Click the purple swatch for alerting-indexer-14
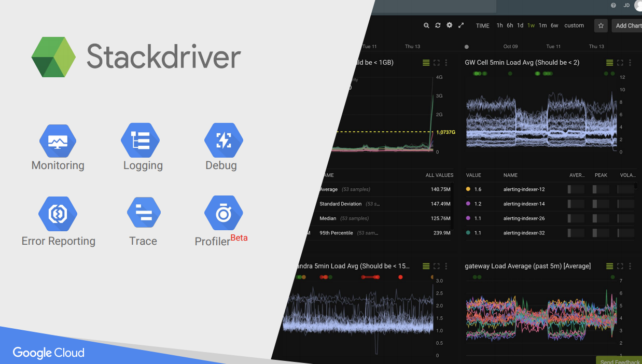642x364 pixels. (468, 204)
